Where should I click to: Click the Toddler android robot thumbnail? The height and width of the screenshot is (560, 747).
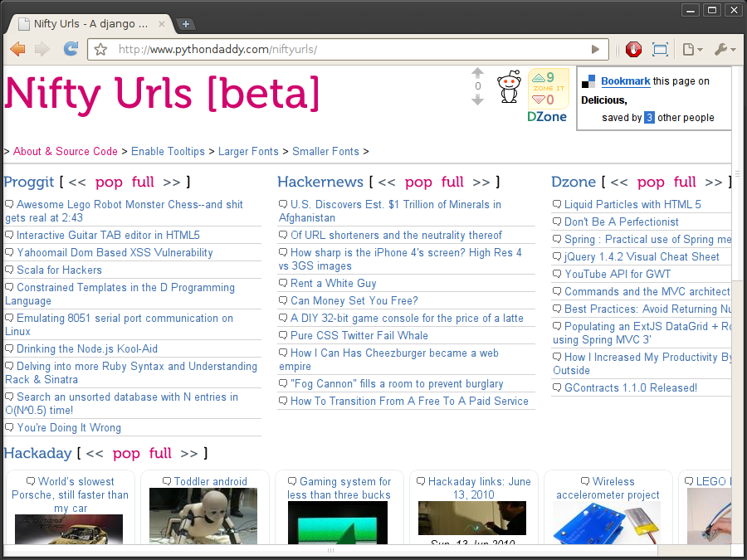(x=203, y=516)
